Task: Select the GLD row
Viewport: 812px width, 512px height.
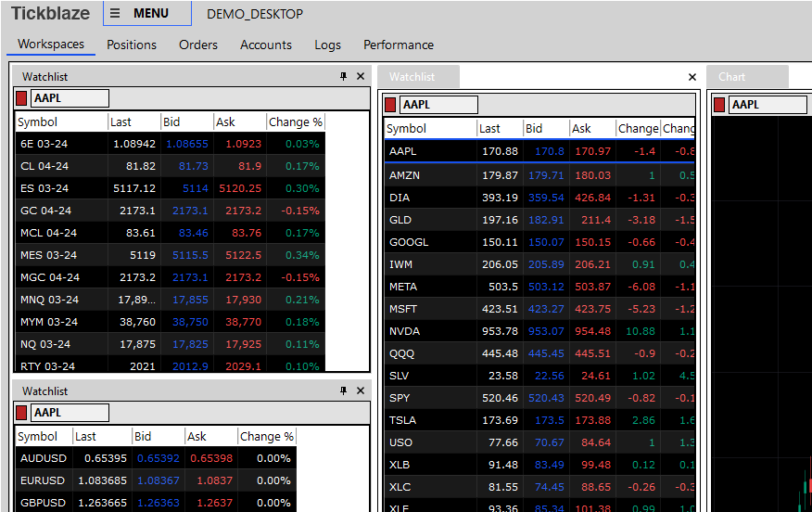Action: (539, 220)
